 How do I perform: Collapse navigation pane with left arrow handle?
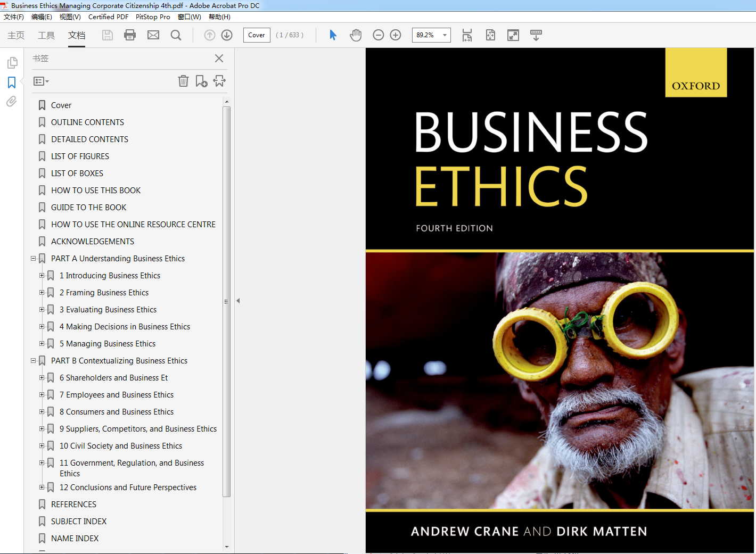[238, 301]
